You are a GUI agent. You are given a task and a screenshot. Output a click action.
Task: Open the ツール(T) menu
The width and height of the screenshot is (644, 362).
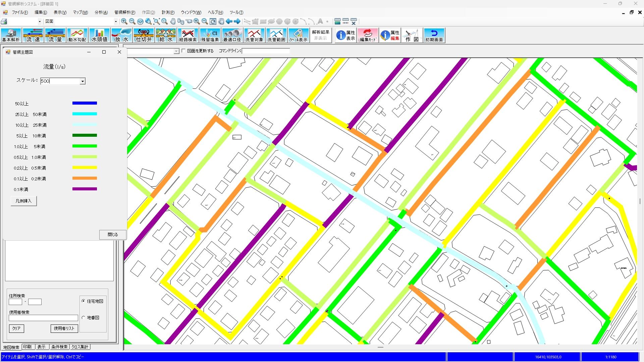coord(236,12)
